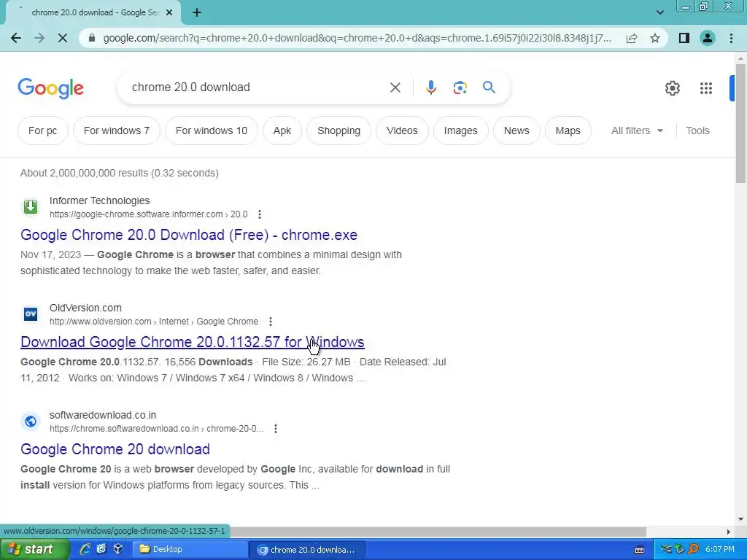Viewport: 747px width, 560px height.
Task: Click the scroll down arrow
Action: (x=740, y=519)
